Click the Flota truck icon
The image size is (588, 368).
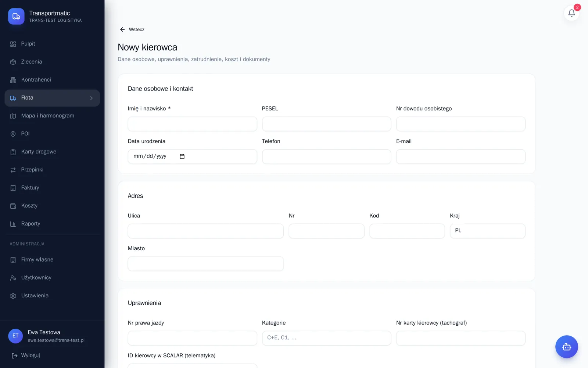(x=13, y=98)
